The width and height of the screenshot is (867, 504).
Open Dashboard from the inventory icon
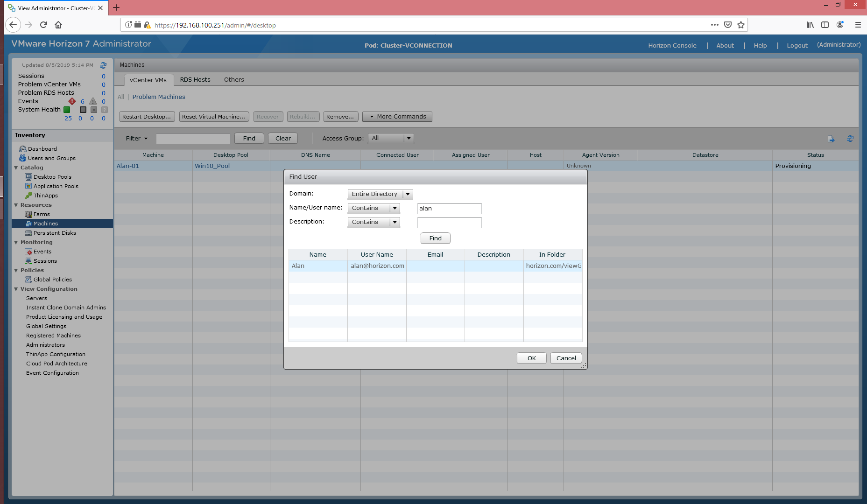22,149
